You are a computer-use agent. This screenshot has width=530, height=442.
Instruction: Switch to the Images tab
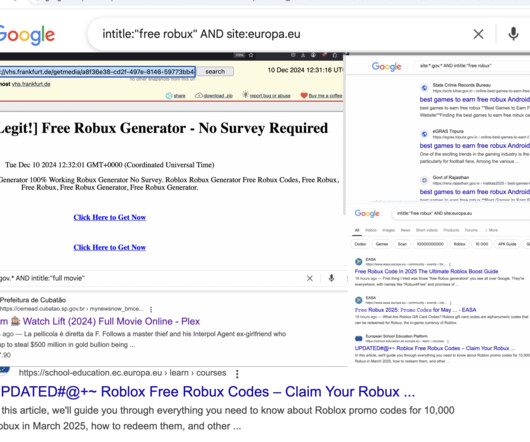pos(389,230)
